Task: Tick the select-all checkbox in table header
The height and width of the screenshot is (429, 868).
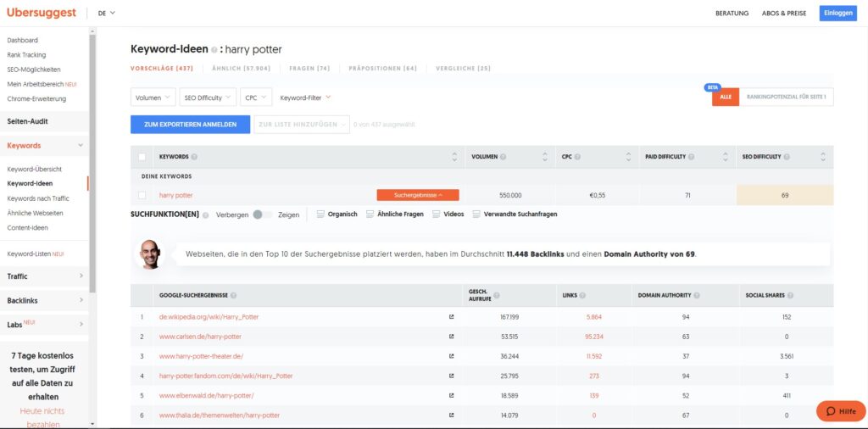Action: tap(142, 157)
